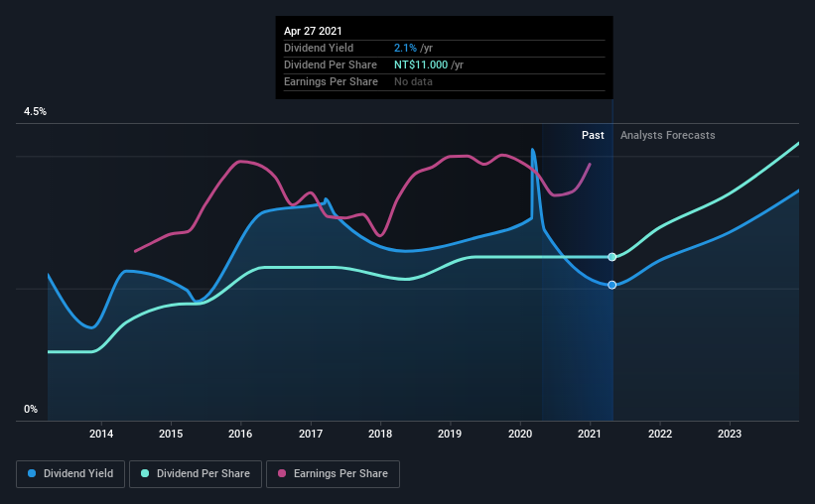
Task: Click the blue dividend yield data point marker
Action: (612, 285)
